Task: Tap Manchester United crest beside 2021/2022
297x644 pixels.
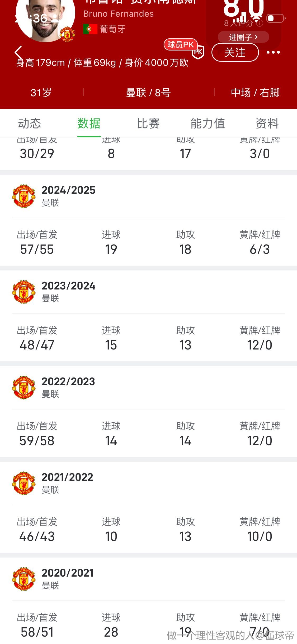Action: [x=24, y=483]
